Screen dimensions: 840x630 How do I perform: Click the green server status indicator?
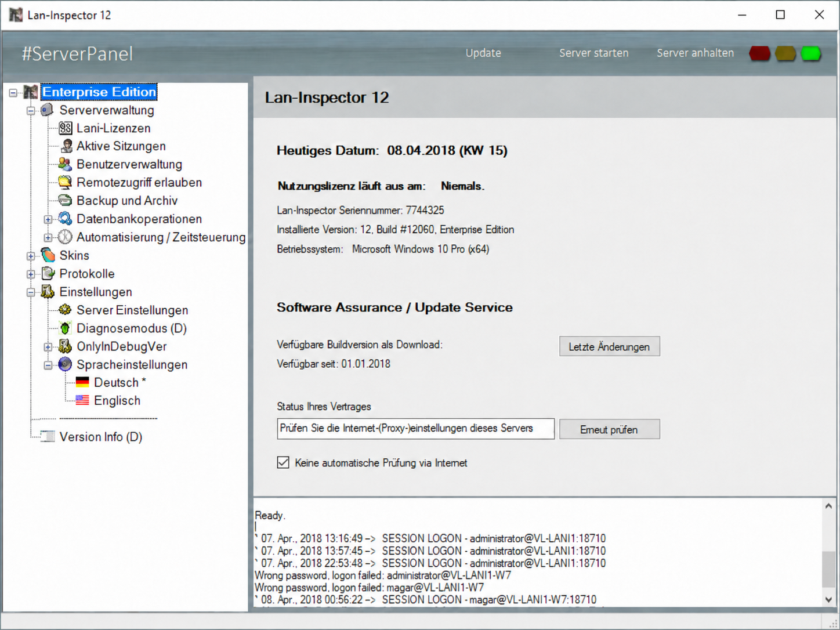click(x=811, y=53)
